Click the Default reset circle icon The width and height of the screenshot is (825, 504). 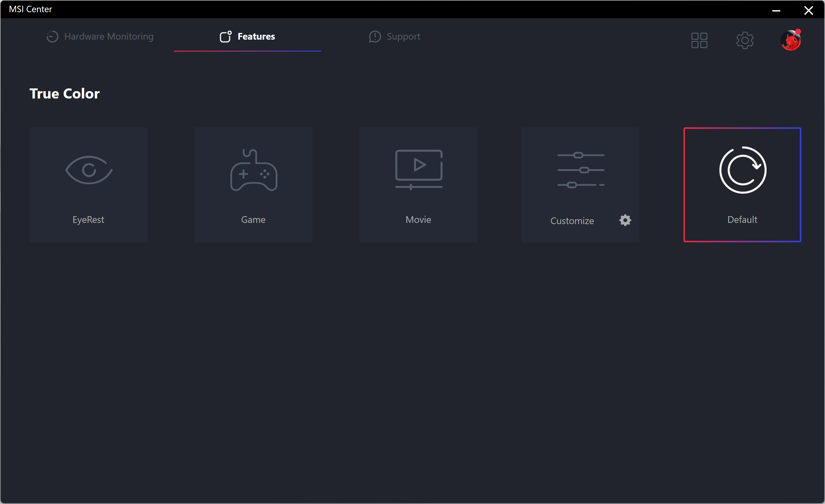[x=742, y=170]
